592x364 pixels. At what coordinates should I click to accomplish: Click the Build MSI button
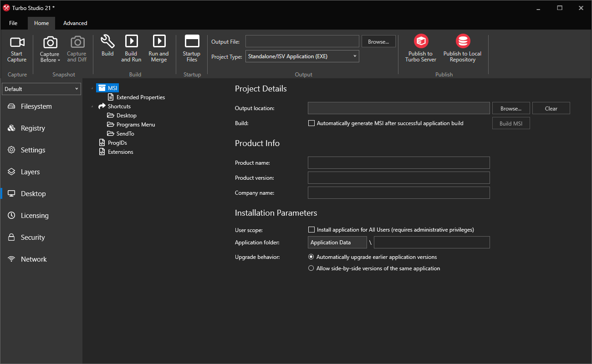point(510,123)
